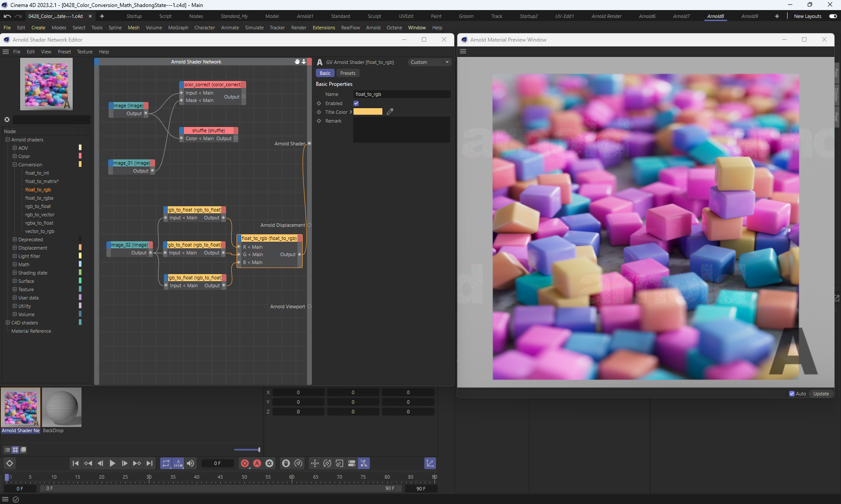
Task: Click the Title Color eyedropper icon
Action: pyautogui.click(x=390, y=112)
